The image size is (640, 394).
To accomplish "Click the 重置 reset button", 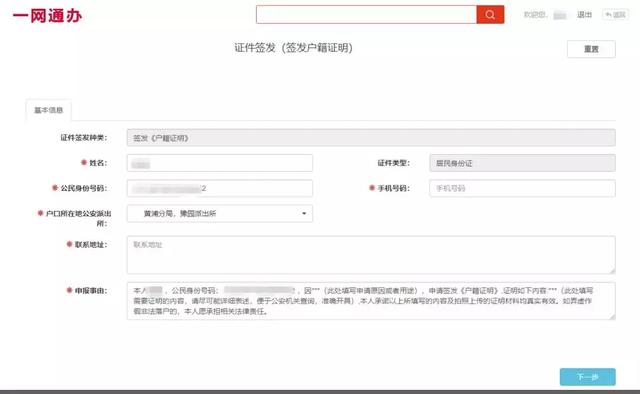I will tap(591, 49).
